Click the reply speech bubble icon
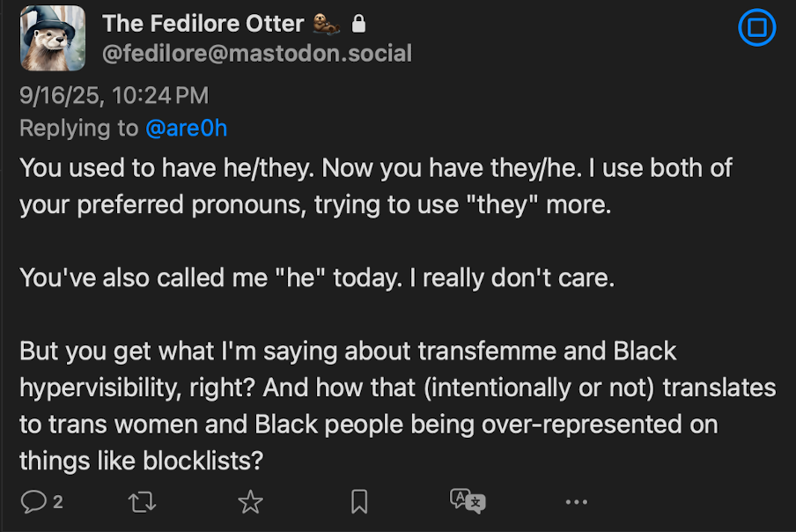This screenshot has height=532, width=796. pos(33,502)
